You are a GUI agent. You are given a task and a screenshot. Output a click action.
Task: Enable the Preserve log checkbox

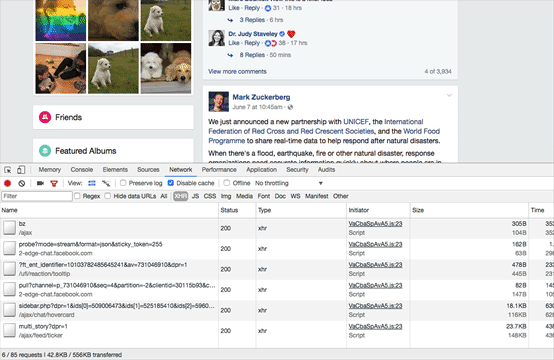tap(123, 183)
